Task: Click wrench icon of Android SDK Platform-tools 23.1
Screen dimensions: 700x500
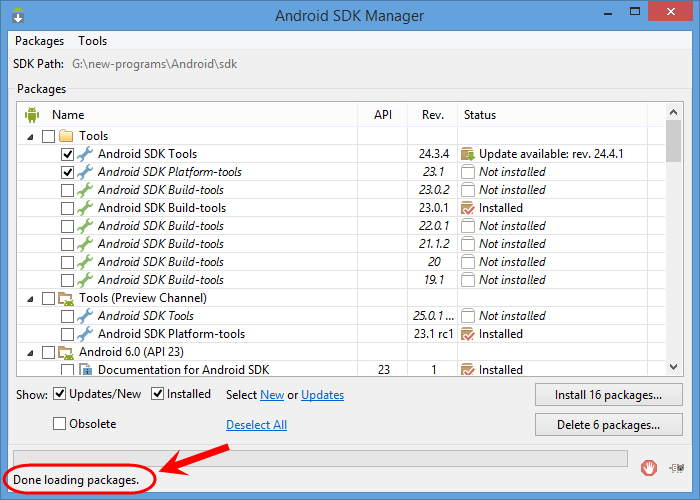Action: click(85, 172)
